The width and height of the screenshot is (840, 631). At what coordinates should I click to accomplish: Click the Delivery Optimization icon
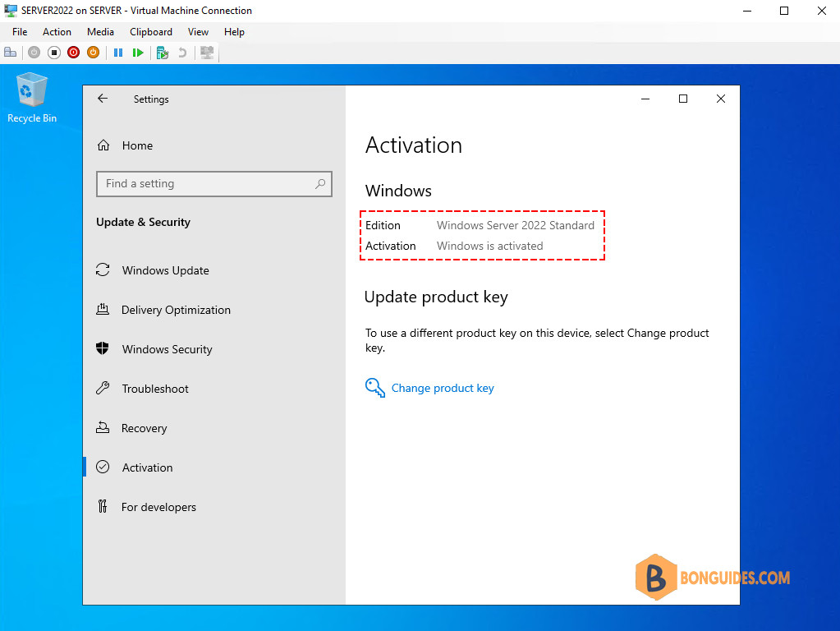(103, 309)
